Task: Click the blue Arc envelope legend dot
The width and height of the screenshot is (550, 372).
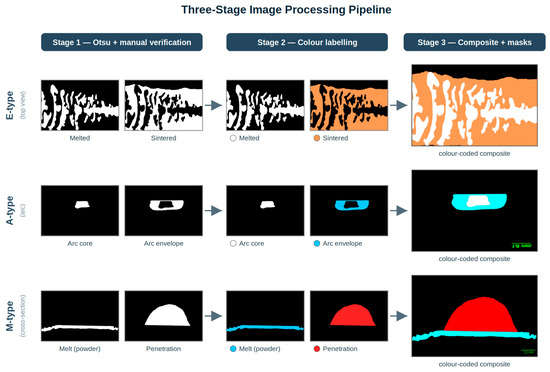Action: coord(317,243)
